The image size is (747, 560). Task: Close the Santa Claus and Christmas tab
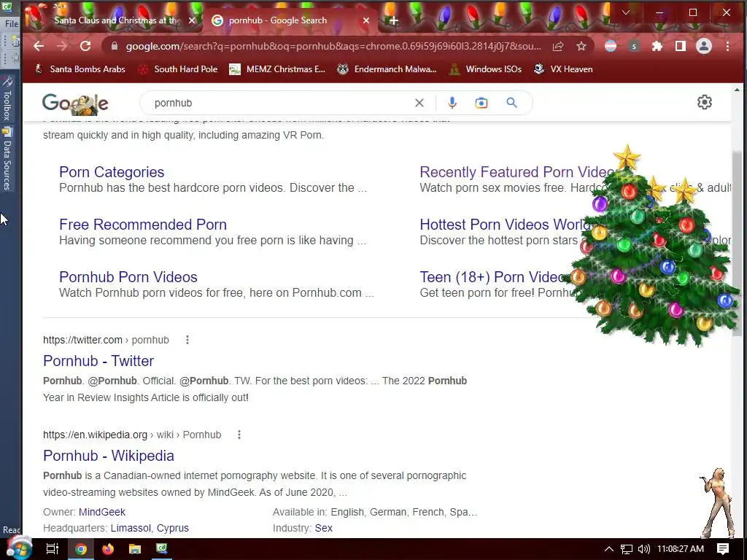[192, 20]
